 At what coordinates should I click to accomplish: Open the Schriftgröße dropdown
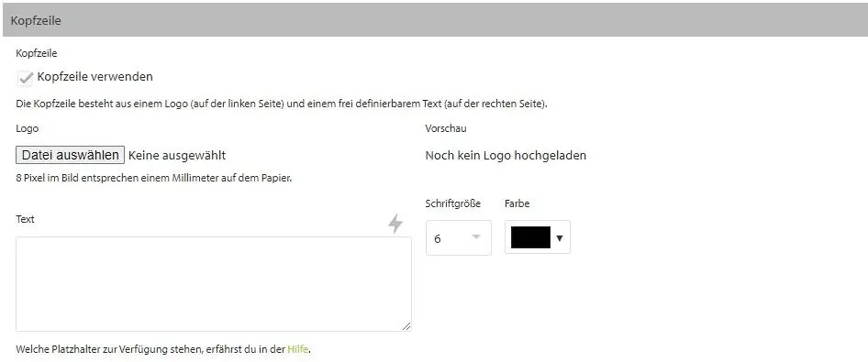pos(459,238)
